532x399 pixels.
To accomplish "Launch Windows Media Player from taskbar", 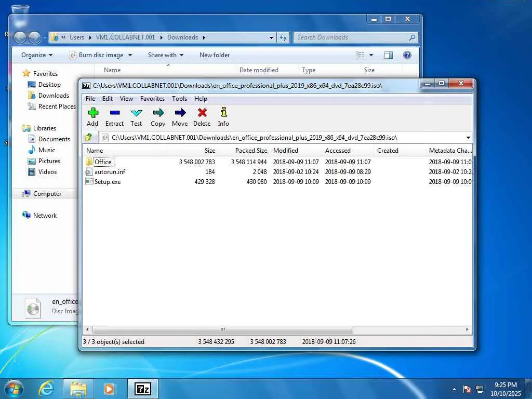I will click(109, 389).
